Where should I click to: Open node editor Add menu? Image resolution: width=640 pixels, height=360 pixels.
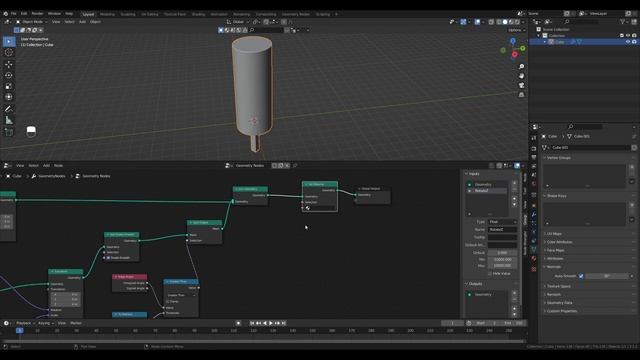[46, 166]
